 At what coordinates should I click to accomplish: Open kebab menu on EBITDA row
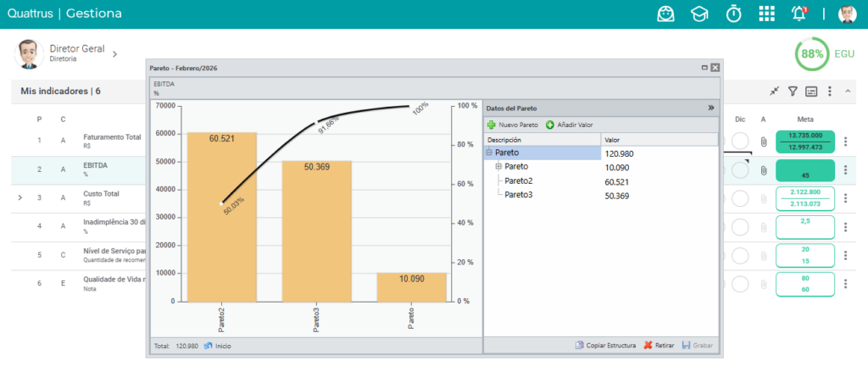click(x=845, y=170)
